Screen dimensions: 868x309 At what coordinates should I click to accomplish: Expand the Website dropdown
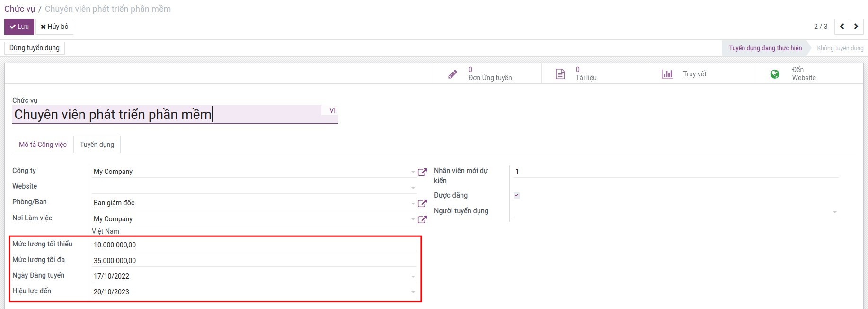[x=413, y=188]
